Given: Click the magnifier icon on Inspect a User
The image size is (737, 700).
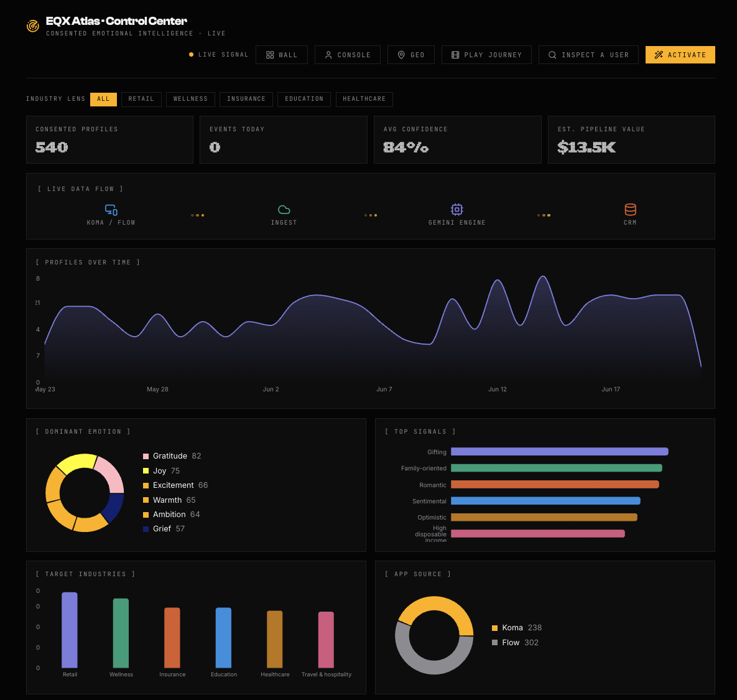Looking at the screenshot, I should pos(552,55).
